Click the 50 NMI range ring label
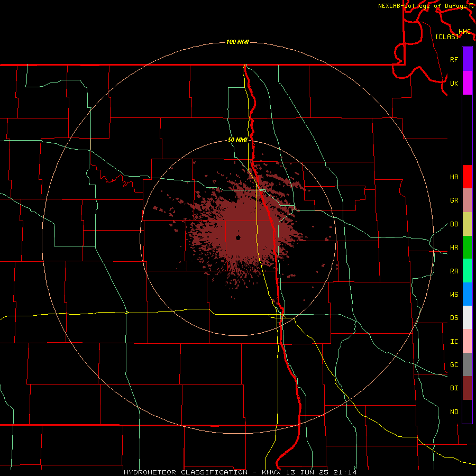 point(237,140)
